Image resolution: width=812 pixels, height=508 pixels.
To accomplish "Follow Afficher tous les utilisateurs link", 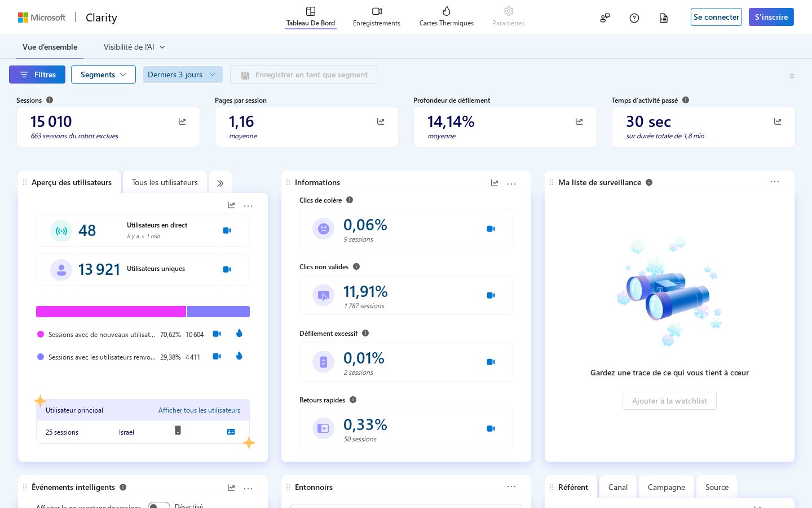I will click(x=199, y=410).
